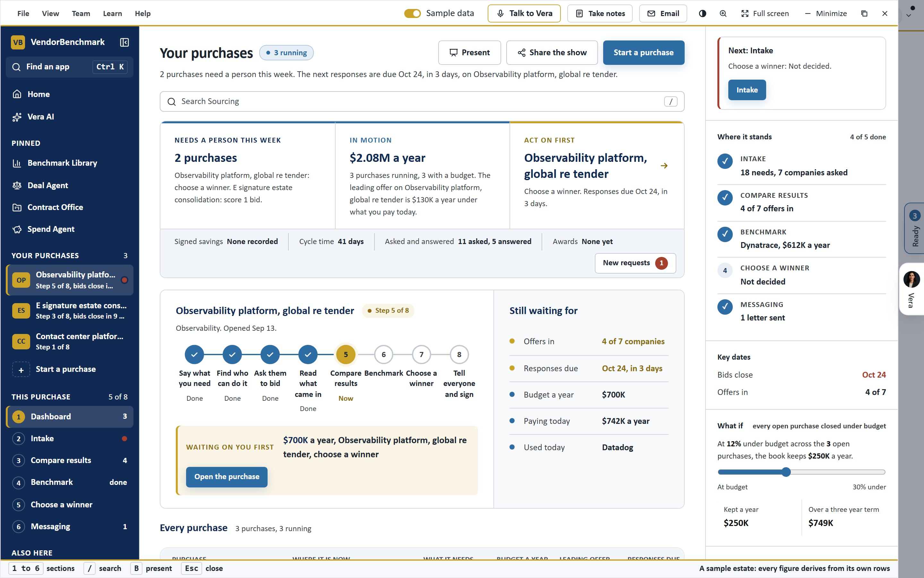Viewport: 924px width, 578px height.
Task: Open Dashboard section in This Purchase
Action: click(x=70, y=417)
